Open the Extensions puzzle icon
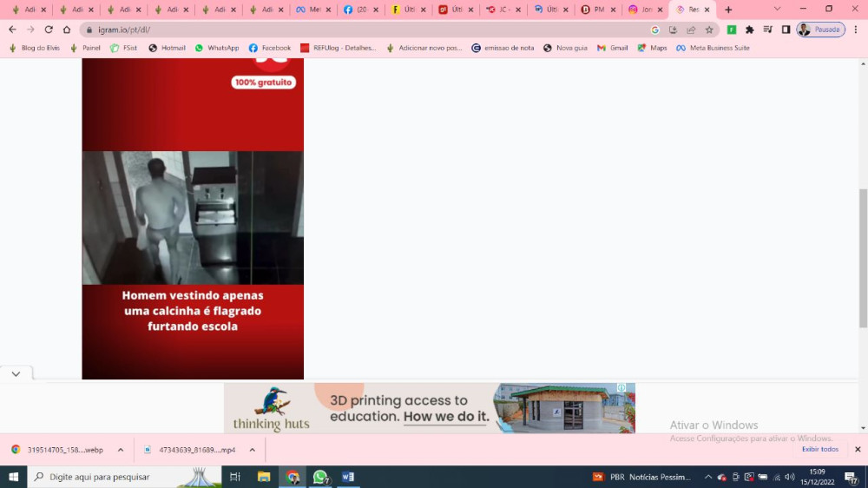 750,30
